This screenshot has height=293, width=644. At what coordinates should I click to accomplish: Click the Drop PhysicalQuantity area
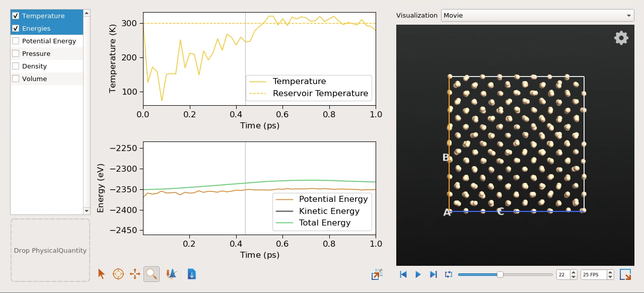point(50,250)
